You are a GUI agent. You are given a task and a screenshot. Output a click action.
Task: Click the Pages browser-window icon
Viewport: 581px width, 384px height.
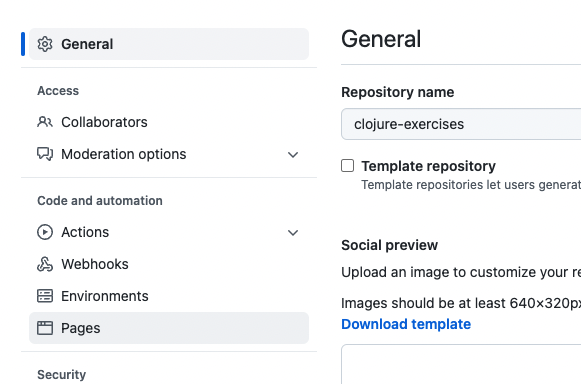[x=45, y=328]
